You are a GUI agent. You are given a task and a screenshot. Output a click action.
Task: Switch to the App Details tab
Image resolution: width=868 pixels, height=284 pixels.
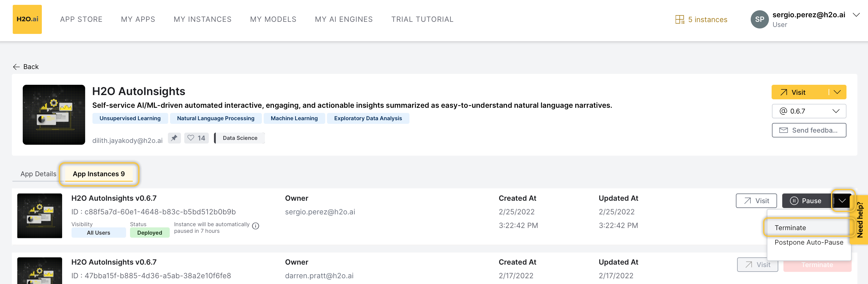(38, 173)
